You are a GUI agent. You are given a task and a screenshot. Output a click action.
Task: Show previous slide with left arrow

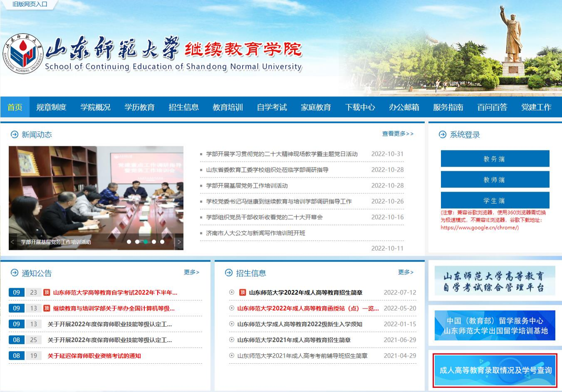[12, 242]
